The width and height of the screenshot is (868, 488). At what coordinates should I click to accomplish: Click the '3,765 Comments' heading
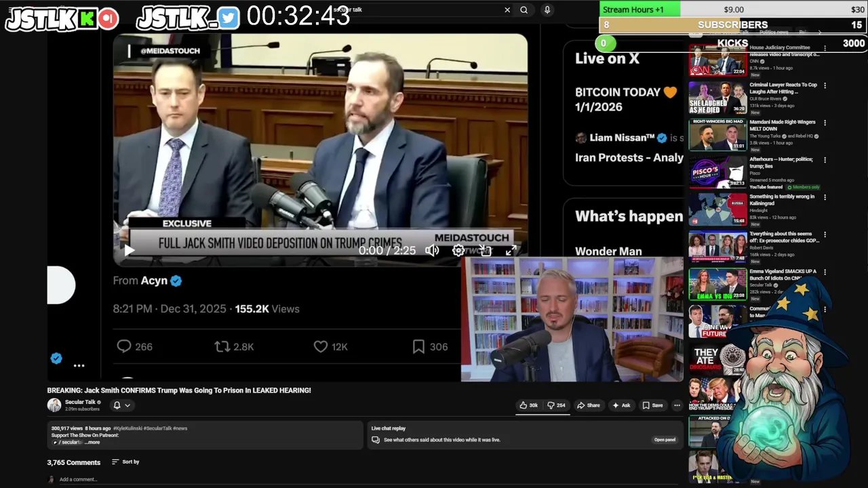73,462
